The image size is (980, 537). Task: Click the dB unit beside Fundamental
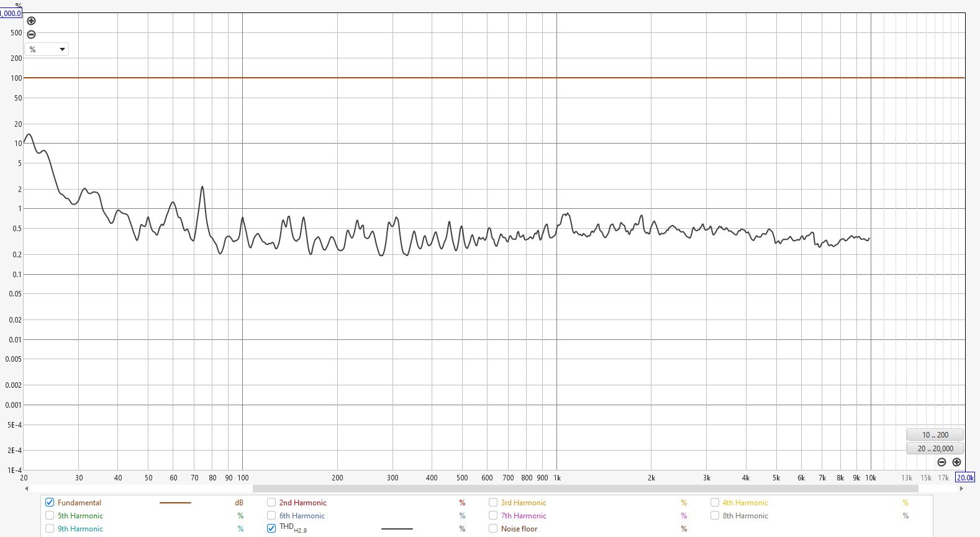(239, 503)
